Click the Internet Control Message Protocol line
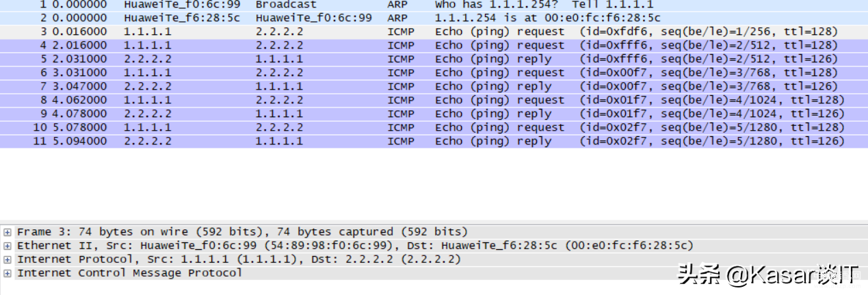Screen dimensions: 868x295 pos(129,273)
